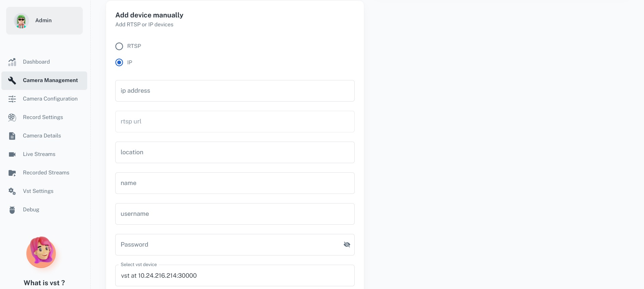
Task: Click the Recorded Streams folder icon
Action: [12, 173]
